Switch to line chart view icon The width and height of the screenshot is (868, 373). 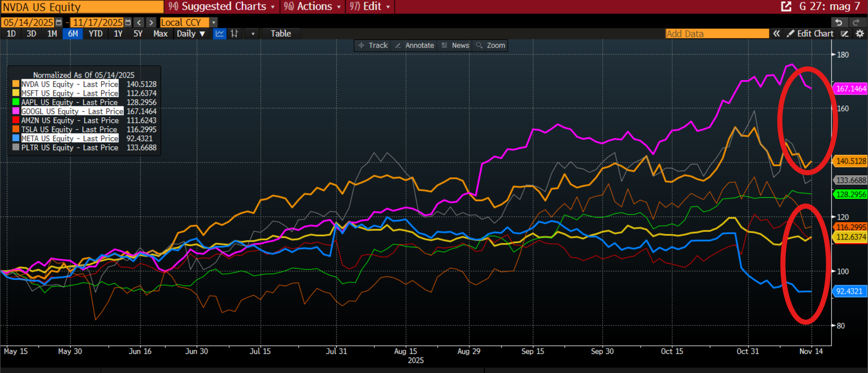click(x=220, y=33)
